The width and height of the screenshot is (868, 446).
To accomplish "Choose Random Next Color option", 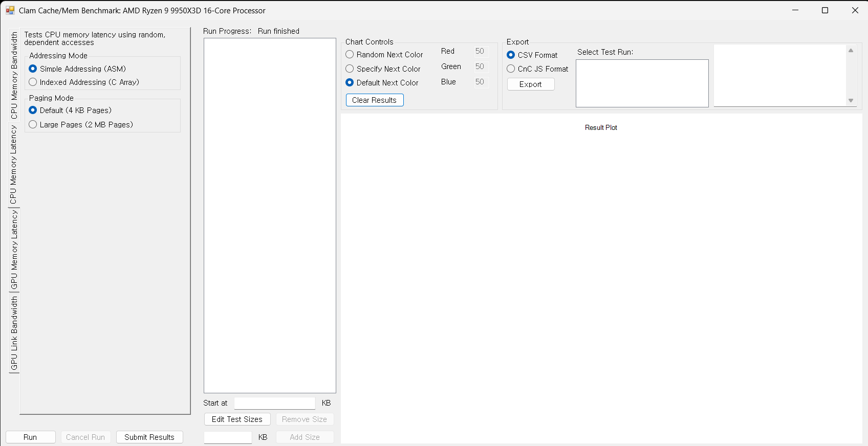I will [350, 55].
